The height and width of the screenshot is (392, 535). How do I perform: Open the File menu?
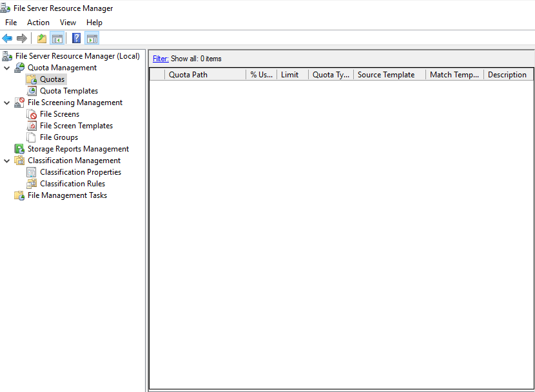pos(11,23)
